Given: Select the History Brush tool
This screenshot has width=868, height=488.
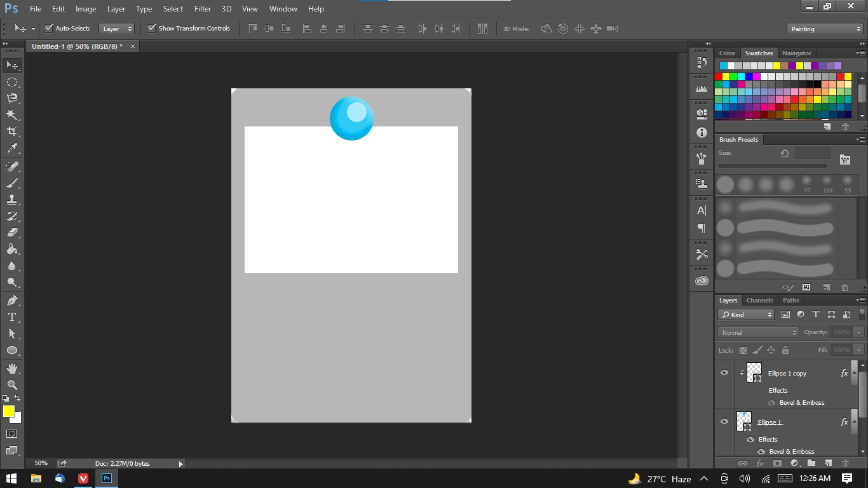Looking at the screenshot, I should [x=12, y=216].
